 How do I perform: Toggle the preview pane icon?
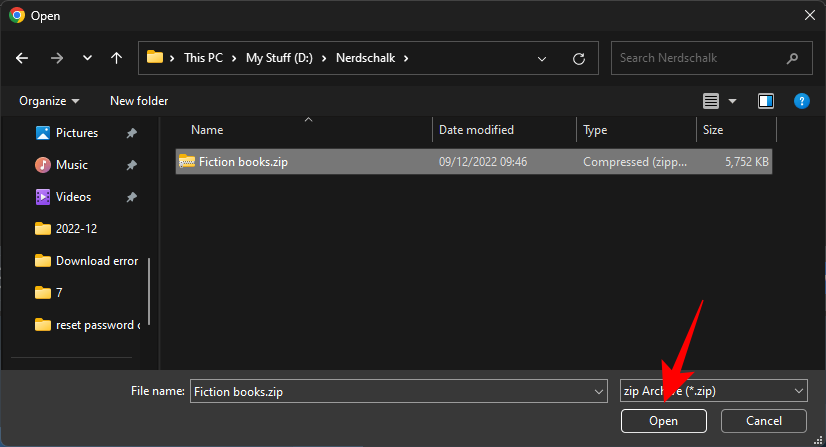point(766,101)
